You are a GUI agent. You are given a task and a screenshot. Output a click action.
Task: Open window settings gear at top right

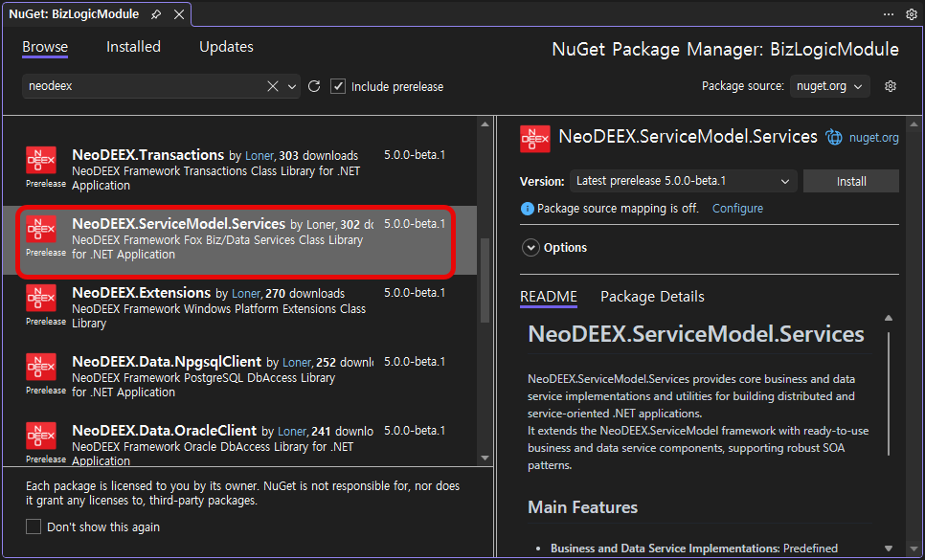coord(912,14)
